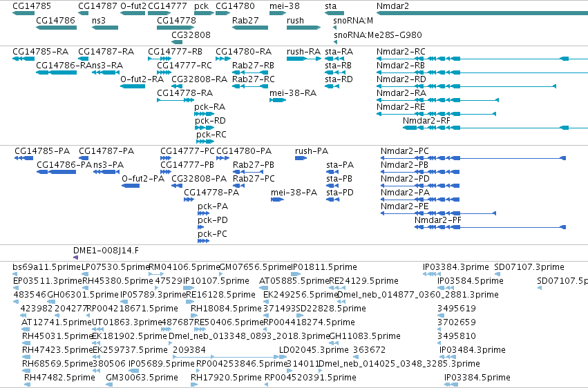588x388 pixels.
Task: Click the RP004520391.5prime EST label
Action: coord(310,378)
